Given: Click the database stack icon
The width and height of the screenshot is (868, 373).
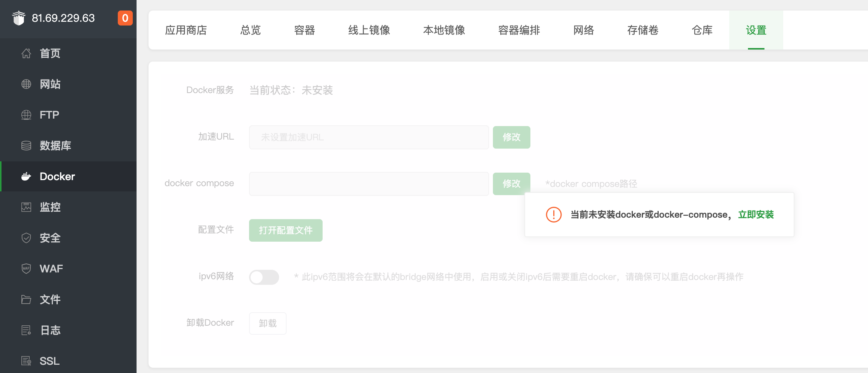Looking at the screenshot, I should click(x=26, y=146).
